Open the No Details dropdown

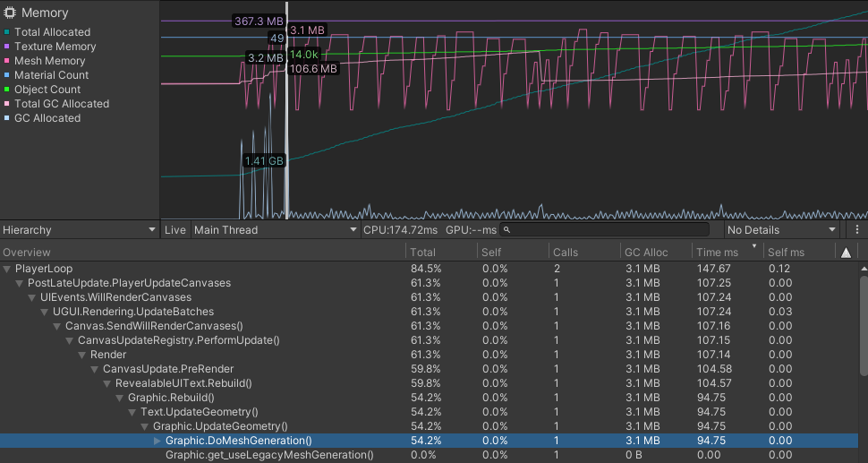point(781,230)
